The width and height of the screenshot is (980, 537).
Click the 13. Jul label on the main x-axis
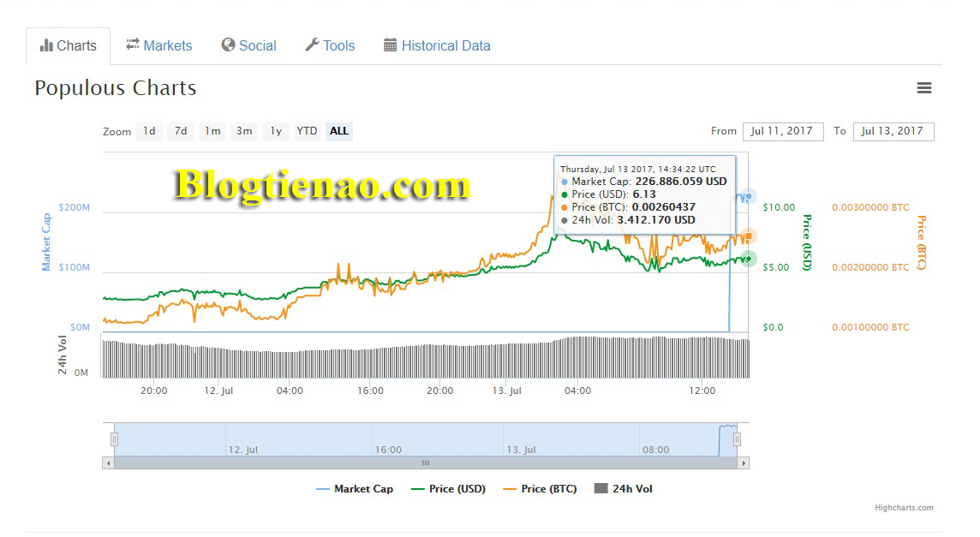pyautogui.click(x=506, y=391)
